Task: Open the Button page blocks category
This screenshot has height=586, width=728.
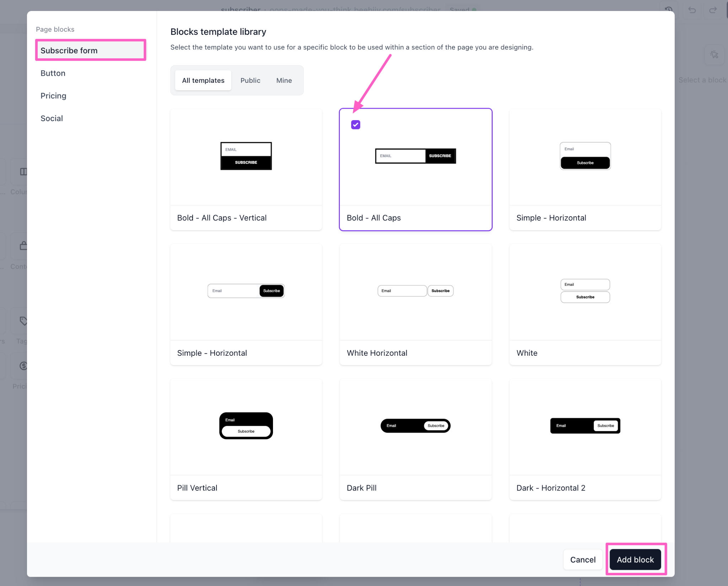Action: (x=53, y=73)
